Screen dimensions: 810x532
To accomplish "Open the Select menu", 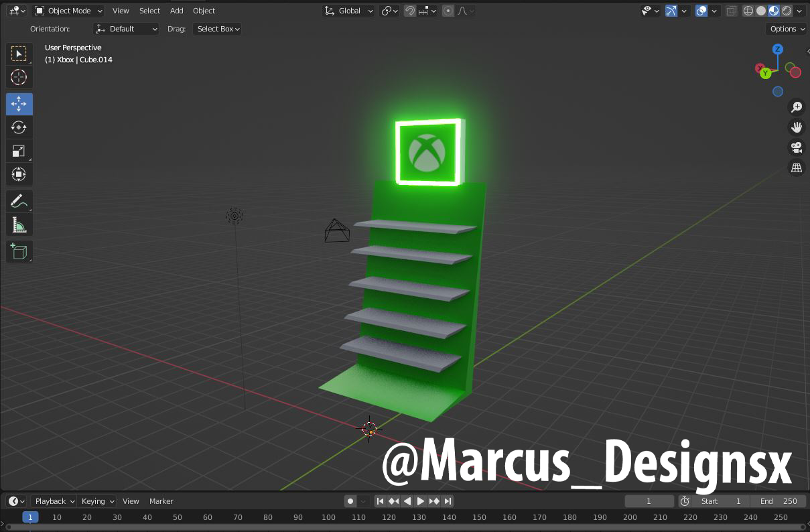I will click(x=149, y=11).
